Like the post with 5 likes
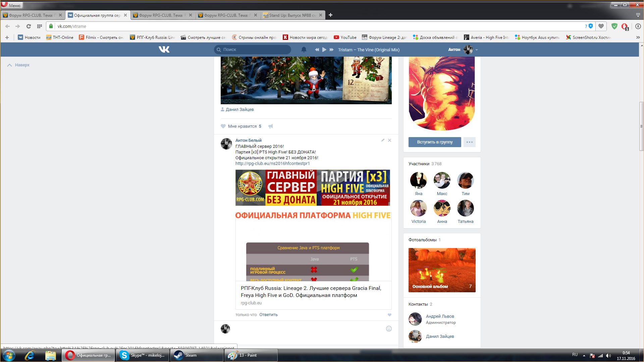The width and height of the screenshot is (644, 362). pyautogui.click(x=223, y=126)
